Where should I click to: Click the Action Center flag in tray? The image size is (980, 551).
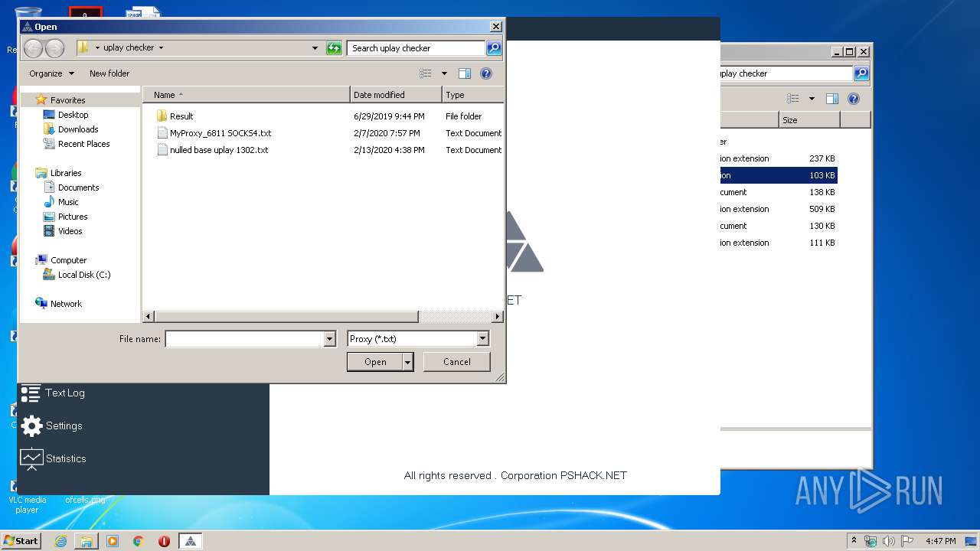tap(907, 541)
